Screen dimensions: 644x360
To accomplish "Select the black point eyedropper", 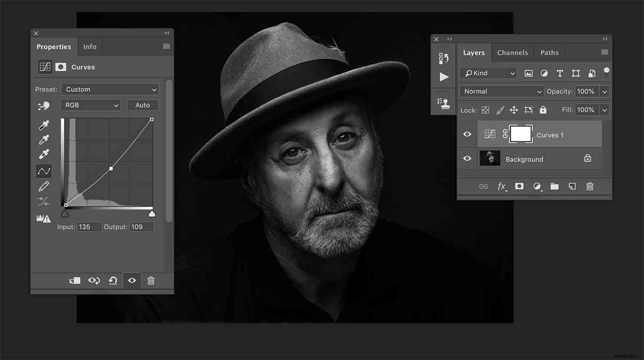I will click(x=44, y=125).
